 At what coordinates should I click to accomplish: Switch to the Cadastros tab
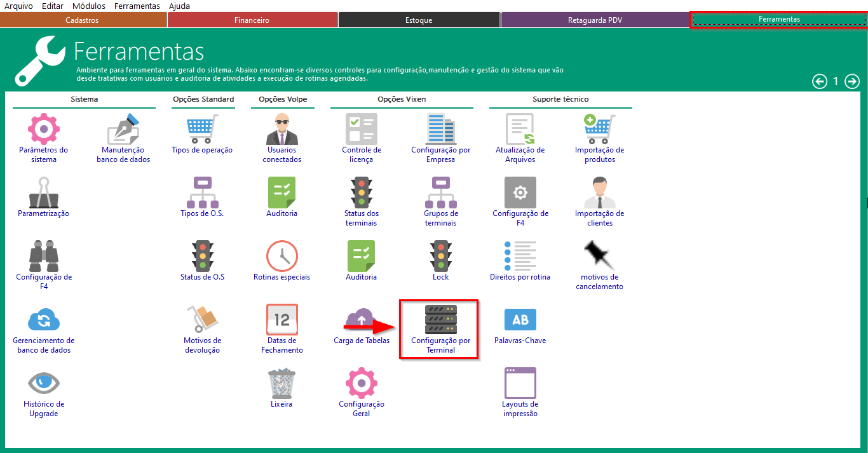click(83, 20)
